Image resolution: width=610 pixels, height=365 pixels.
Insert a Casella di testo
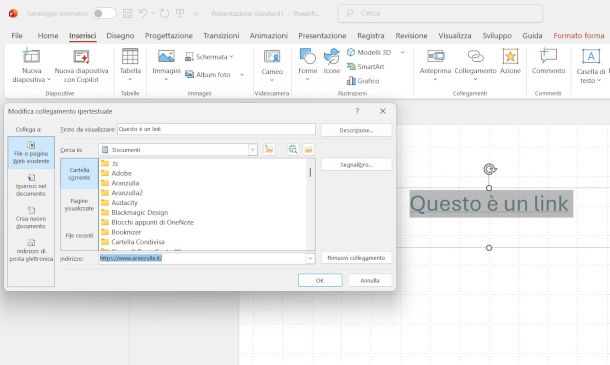coord(591,65)
